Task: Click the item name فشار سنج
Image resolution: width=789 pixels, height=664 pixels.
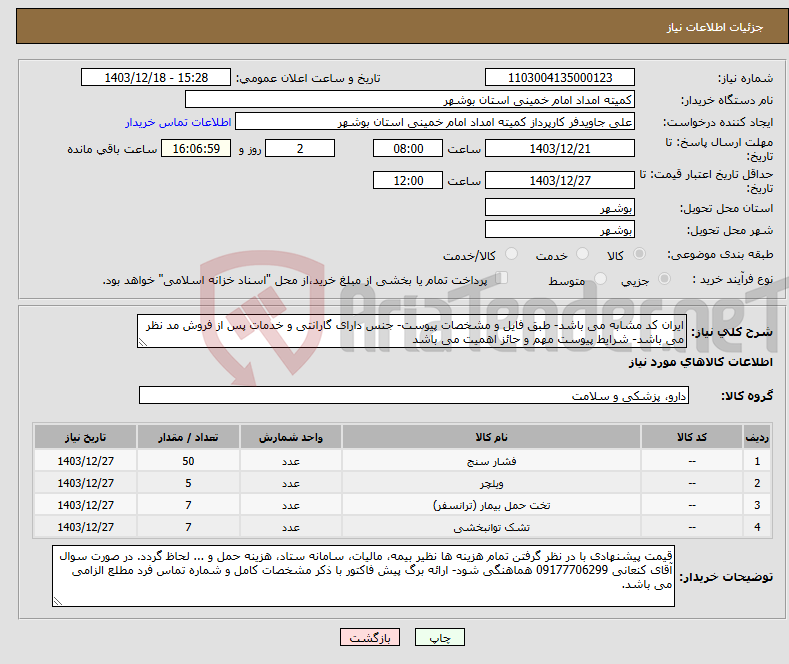Action: click(x=491, y=461)
